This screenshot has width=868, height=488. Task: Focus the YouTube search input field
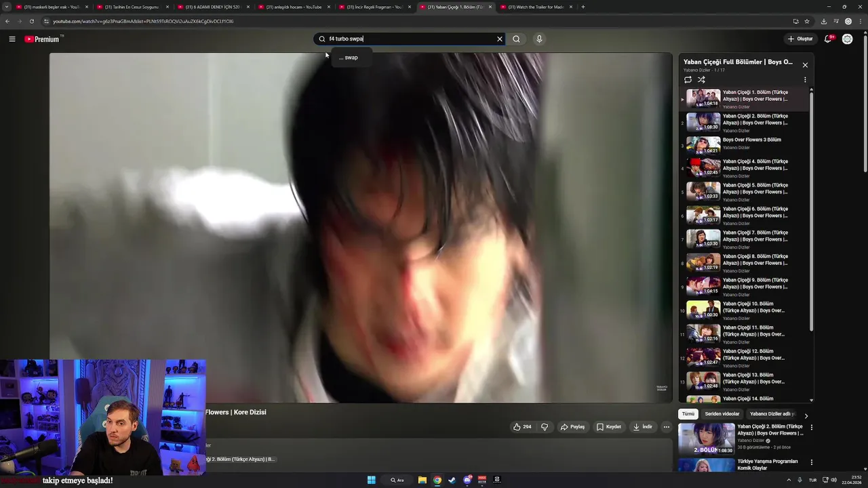[x=411, y=39]
